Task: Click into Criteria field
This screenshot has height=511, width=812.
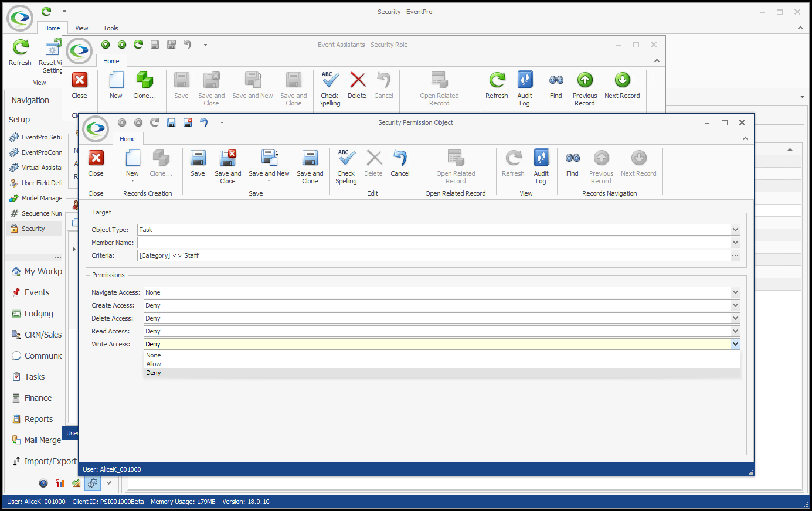Action: 434,255
